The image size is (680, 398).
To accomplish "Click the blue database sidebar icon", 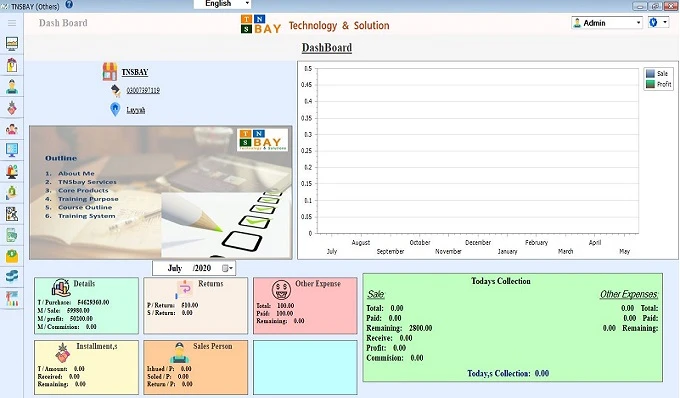I will pyautogui.click(x=12, y=276).
